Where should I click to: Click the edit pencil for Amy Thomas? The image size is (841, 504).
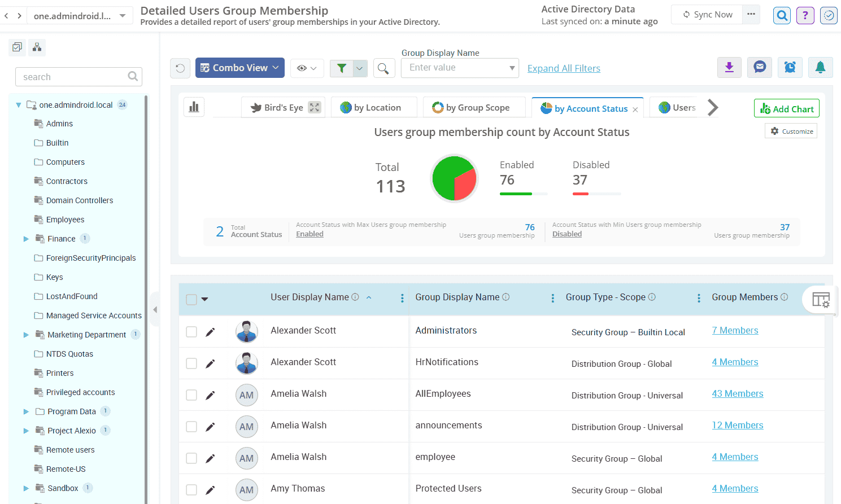(x=210, y=490)
